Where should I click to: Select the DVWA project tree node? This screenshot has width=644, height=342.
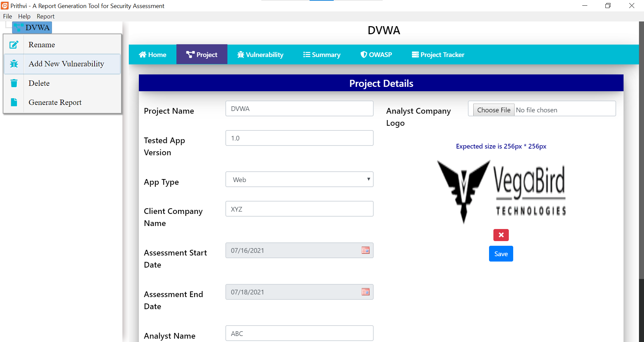point(37,27)
